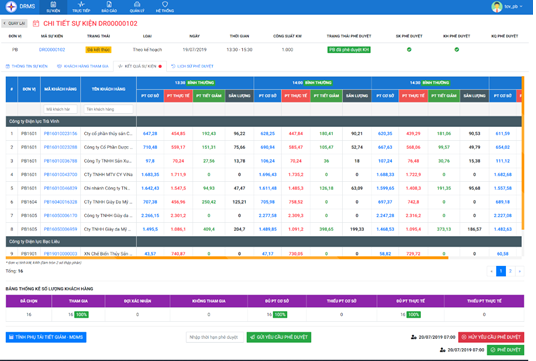Click the green Phê duyệt button
Viewport: 536px width, 361px height.
click(x=506, y=350)
